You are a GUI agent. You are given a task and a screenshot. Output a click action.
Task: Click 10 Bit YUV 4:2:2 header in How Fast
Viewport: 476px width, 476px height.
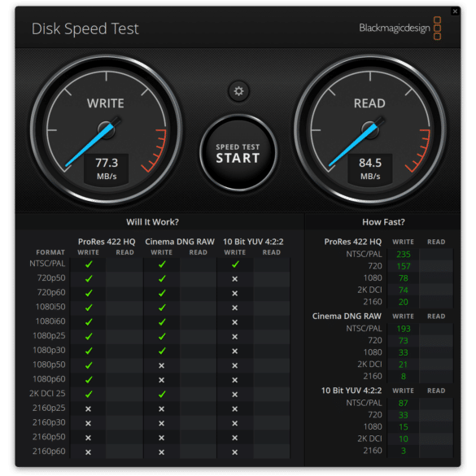[352, 391]
